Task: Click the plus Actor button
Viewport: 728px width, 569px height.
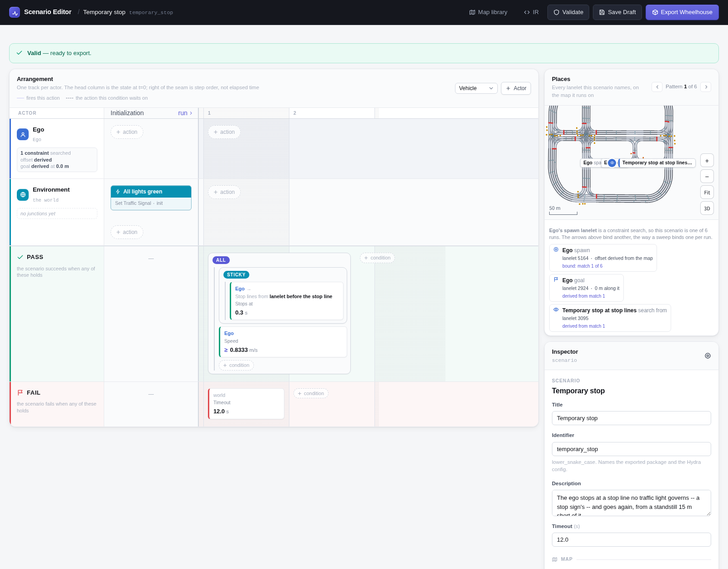Action: (x=516, y=88)
